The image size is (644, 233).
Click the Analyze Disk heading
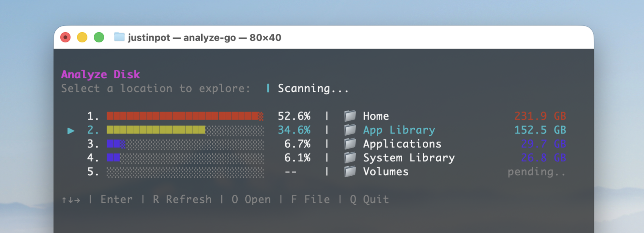click(x=100, y=74)
